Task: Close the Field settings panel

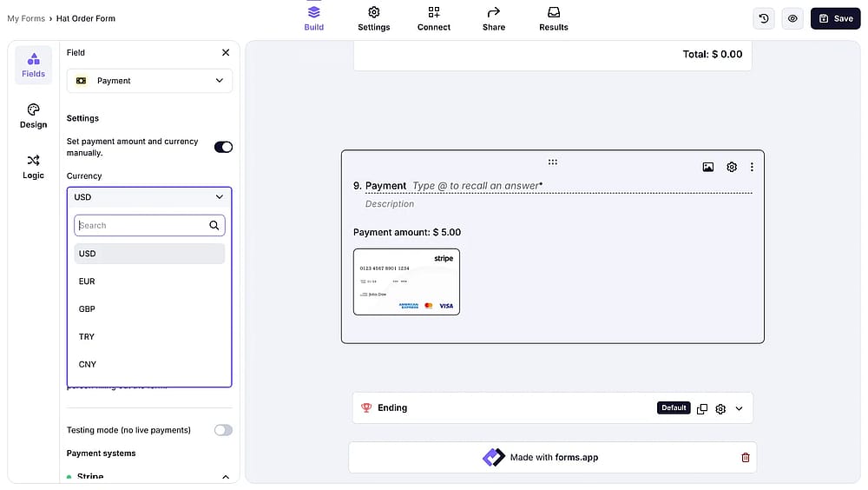Action: (x=226, y=53)
